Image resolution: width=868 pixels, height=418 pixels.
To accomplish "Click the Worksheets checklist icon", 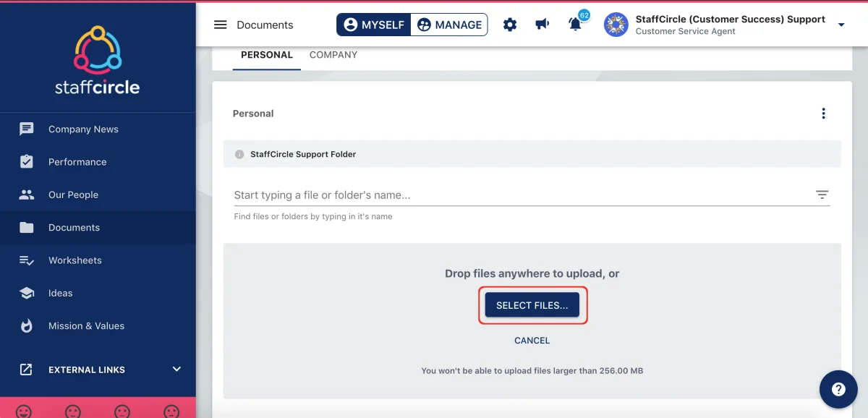I will (27, 260).
